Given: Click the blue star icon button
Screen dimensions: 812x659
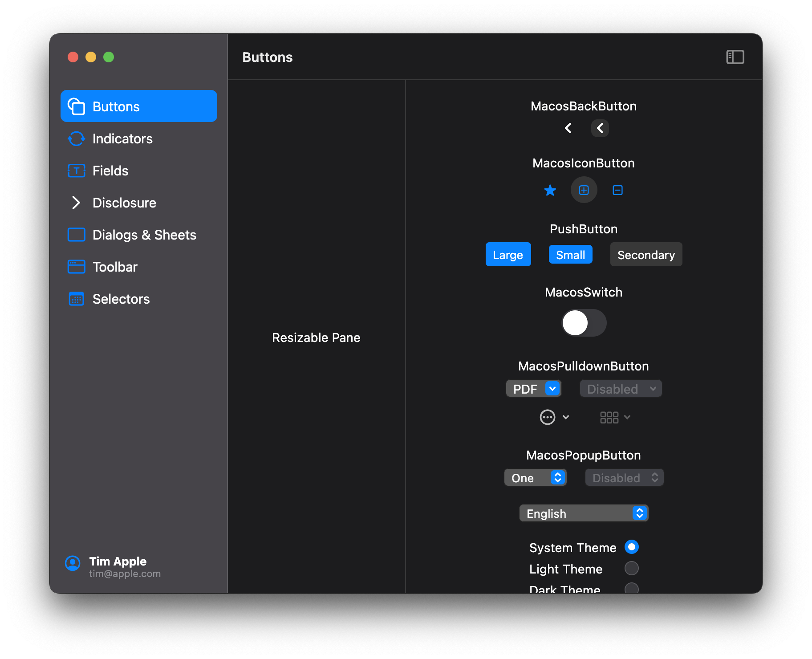Looking at the screenshot, I should [x=550, y=190].
